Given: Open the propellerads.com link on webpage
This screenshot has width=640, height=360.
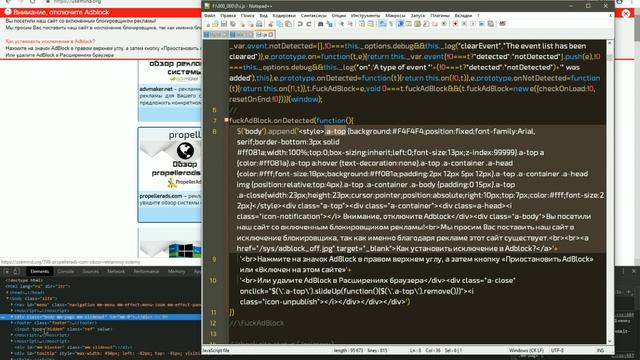Looking at the screenshot, I should [x=161, y=196].
